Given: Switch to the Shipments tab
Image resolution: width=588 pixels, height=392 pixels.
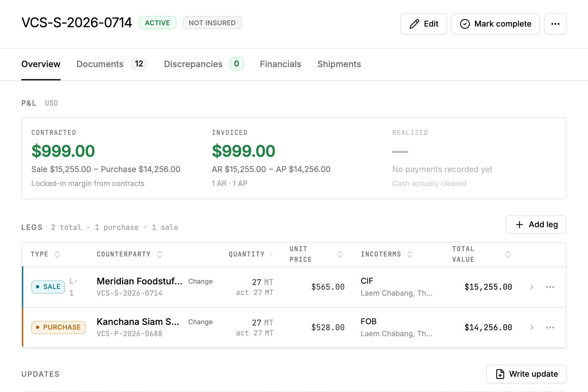Looking at the screenshot, I should (339, 64).
